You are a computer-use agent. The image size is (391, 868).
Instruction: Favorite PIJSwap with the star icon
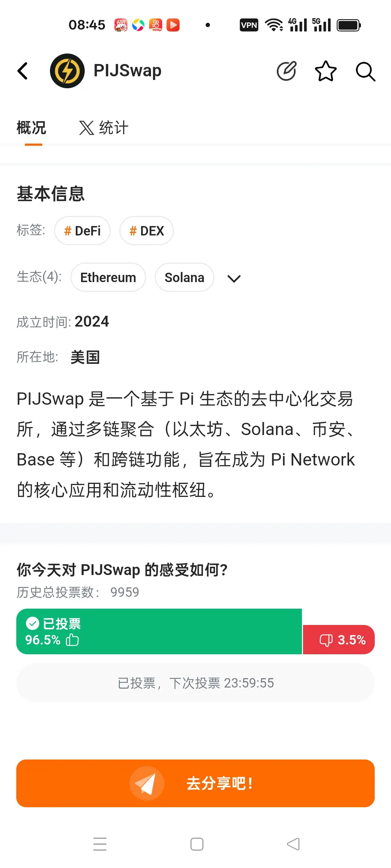326,71
